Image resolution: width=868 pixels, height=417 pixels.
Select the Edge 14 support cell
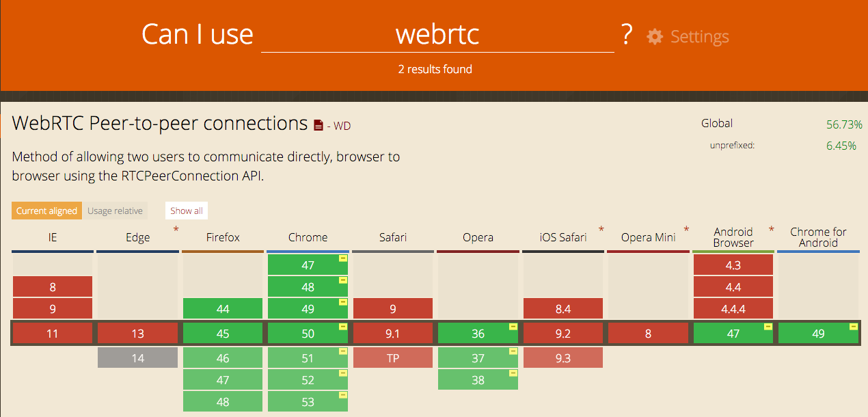coord(138,358)
